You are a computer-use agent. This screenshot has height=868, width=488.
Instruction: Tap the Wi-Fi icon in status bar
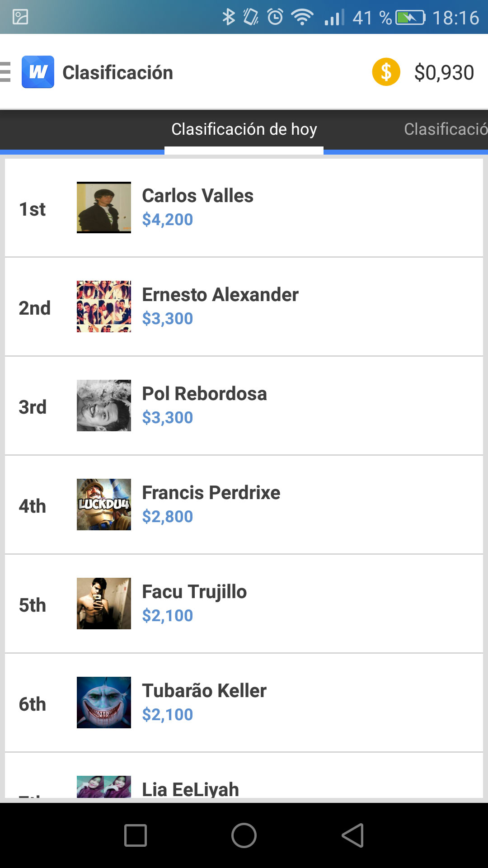(302, 18)
